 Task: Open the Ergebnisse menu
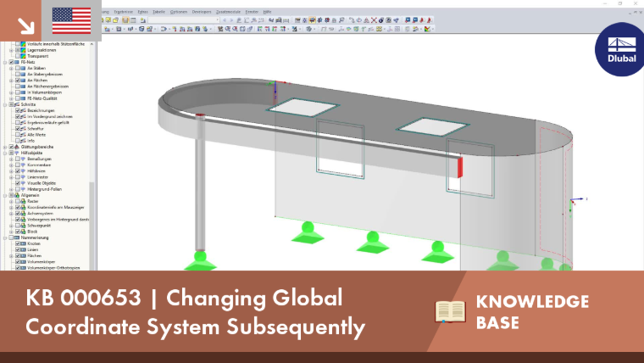[x=123, y=12]
